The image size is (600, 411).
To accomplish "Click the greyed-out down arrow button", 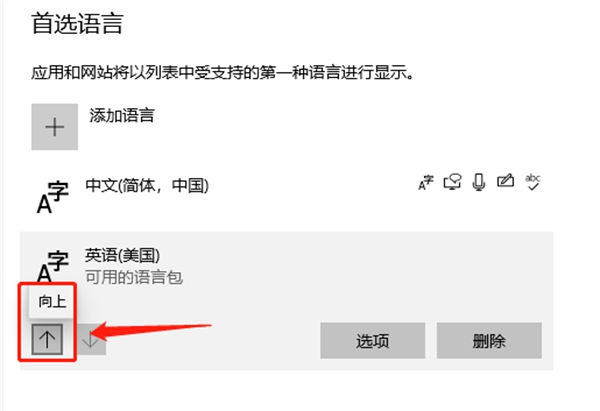I will (91, 339).
